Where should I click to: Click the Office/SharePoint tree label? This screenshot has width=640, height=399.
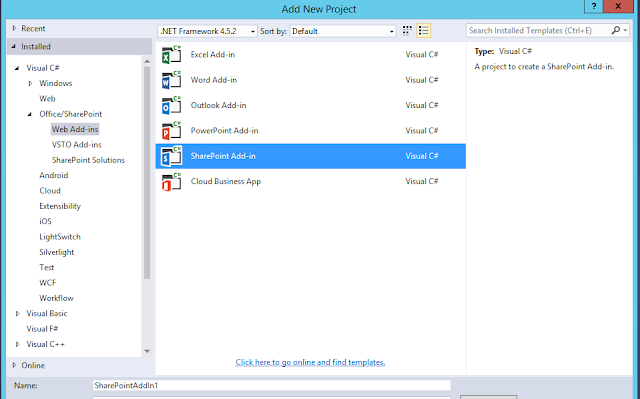click(71, 114)
